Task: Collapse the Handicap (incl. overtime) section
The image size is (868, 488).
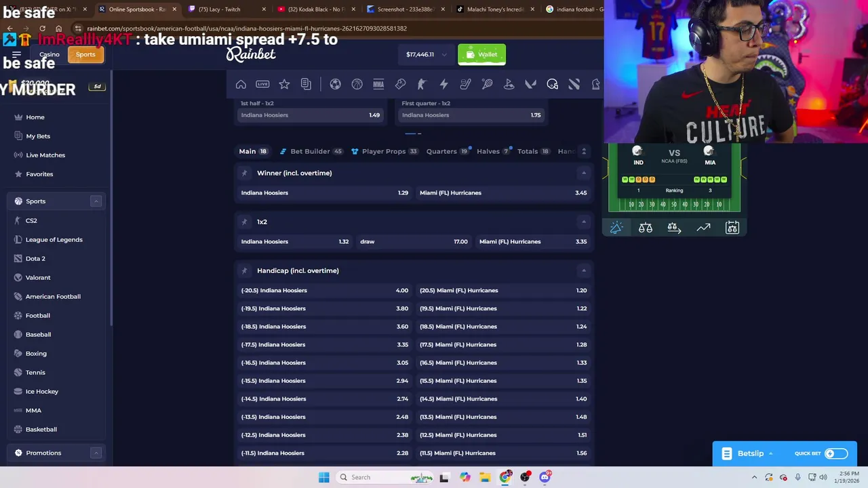Action: pyautogui.click(x=584, y=270)
